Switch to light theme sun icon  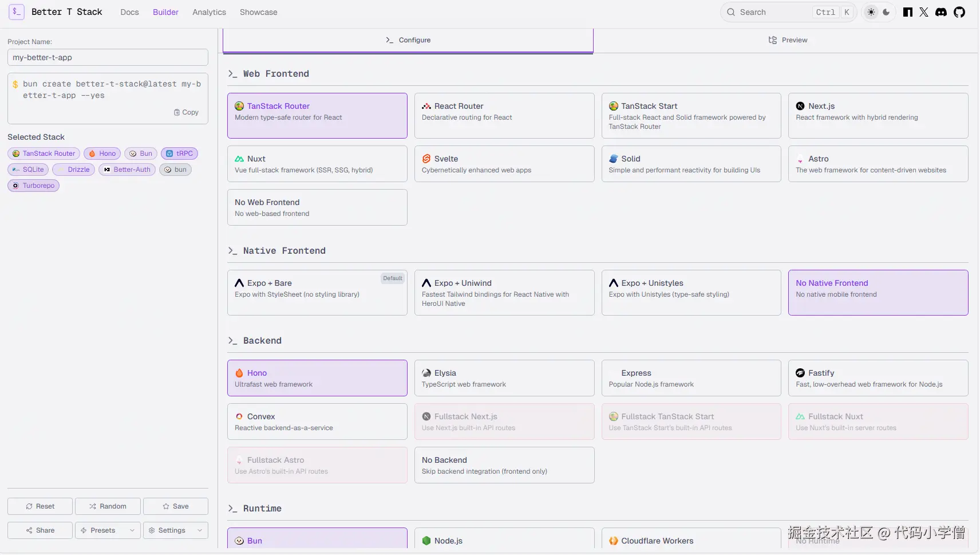pyautogui.click(x=871, y=12)
